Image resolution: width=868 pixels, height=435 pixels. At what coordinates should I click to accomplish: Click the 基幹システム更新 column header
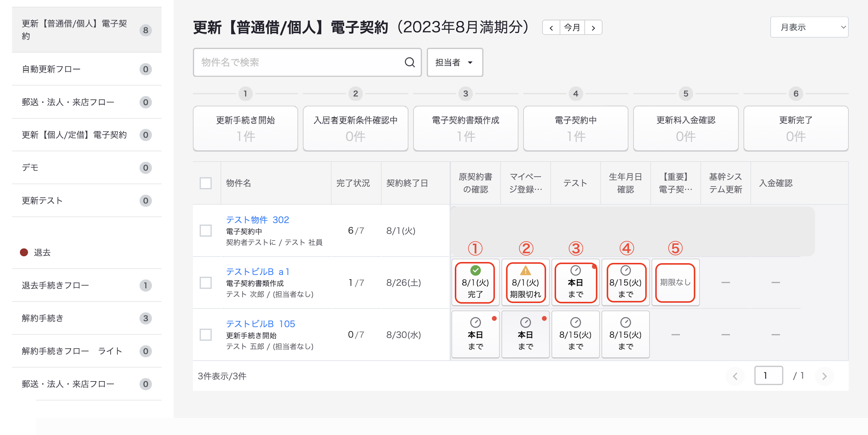[x=725, y=183]
